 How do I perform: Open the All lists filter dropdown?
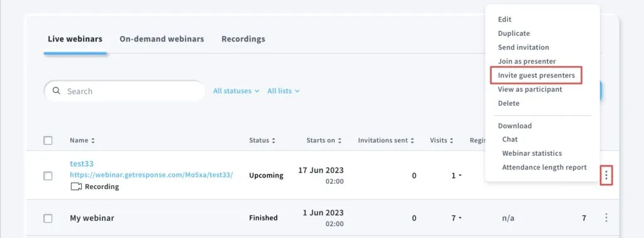[x=284, y=91]
